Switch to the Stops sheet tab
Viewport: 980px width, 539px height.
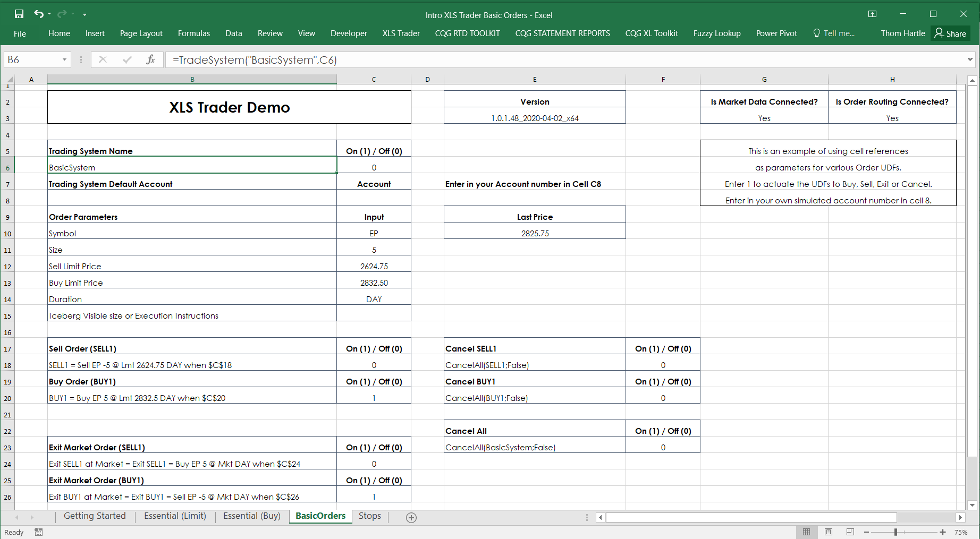(x=369, y=516)
